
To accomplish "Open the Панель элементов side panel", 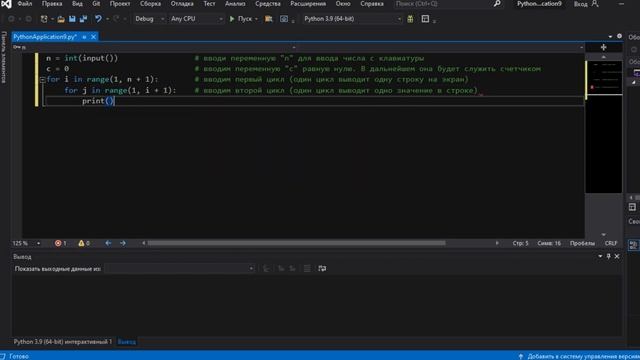I will (x=4, y=57).
